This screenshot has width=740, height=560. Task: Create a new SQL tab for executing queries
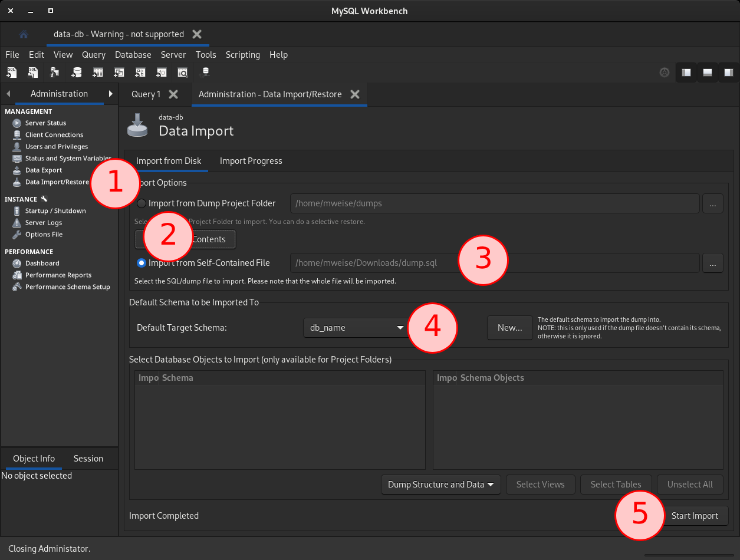12,72
